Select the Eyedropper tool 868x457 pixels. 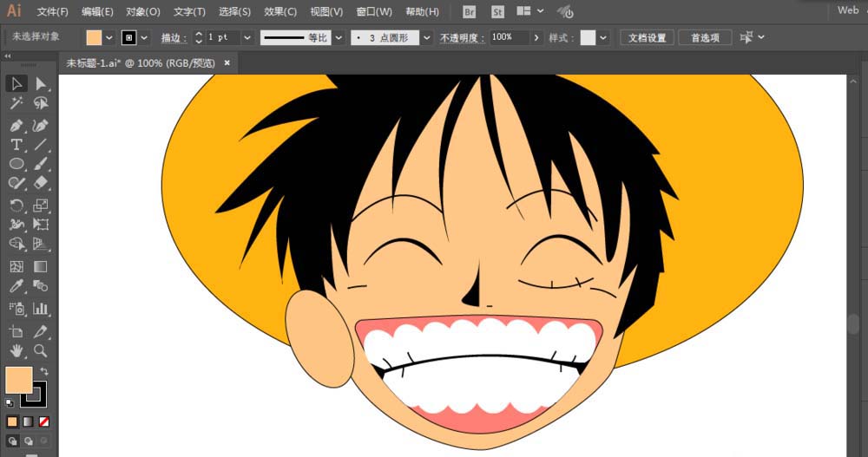[x=16, y=286]
